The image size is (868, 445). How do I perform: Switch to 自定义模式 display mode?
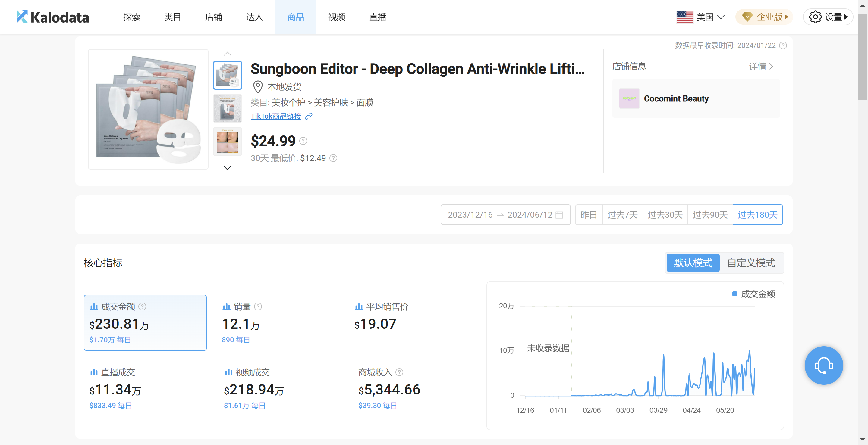[751, 263]
